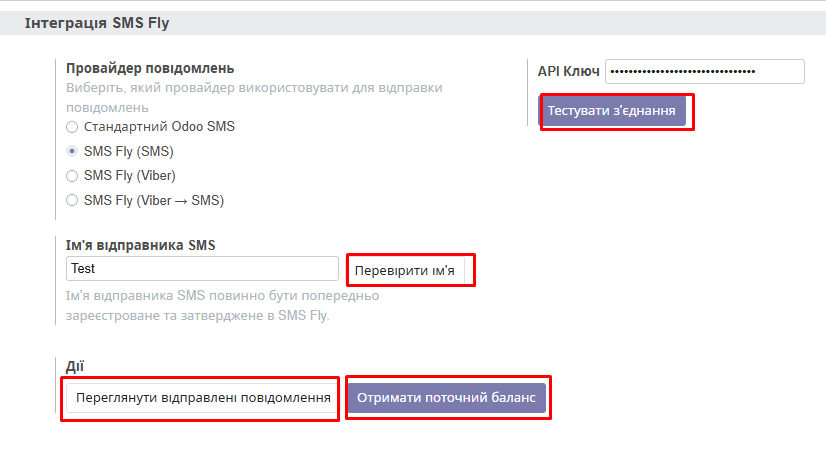The image size is (826, 449).
Task: Check sender name with Перевірити ім'я
Action: pyautogui.click(x=405, y=271)
